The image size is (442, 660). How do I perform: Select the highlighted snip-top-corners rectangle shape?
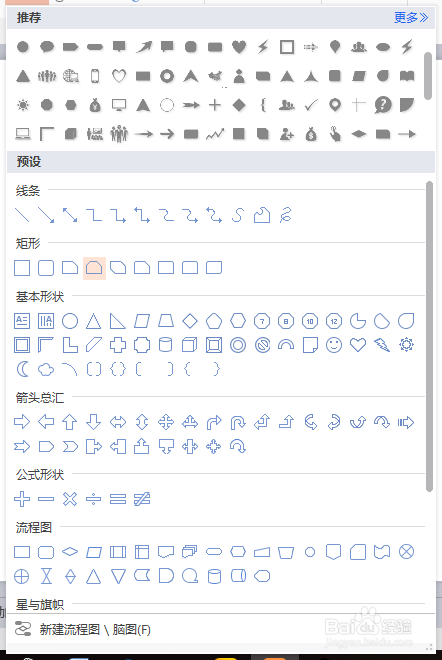(x=94, y=268)
